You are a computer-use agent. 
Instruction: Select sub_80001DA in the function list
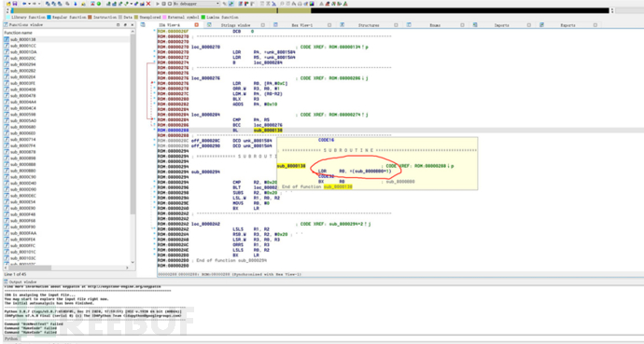tap(67, 52)
